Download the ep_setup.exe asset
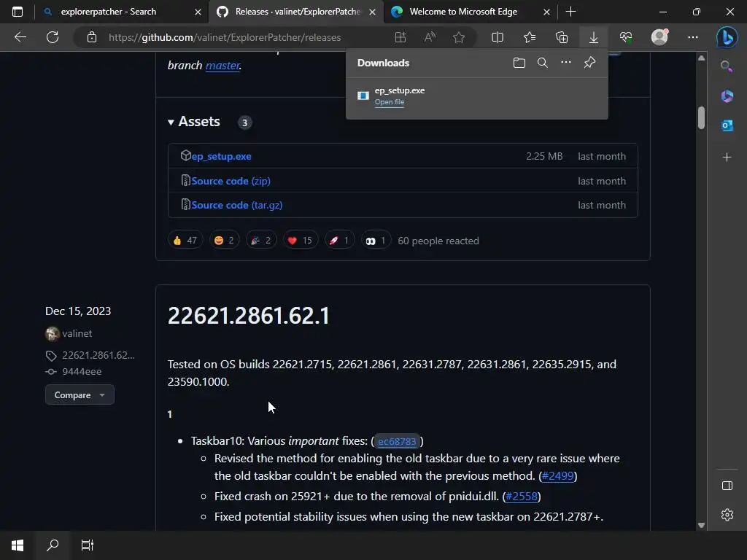This screenshot has height=560, width=747. point(221,156)
